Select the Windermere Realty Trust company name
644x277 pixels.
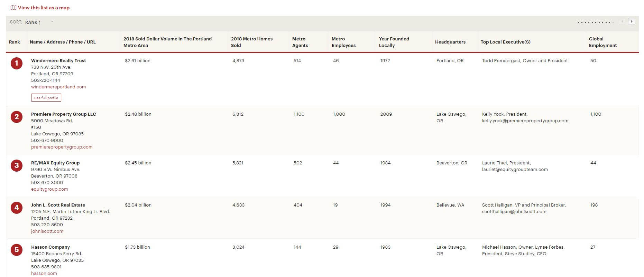pos(58,60)
